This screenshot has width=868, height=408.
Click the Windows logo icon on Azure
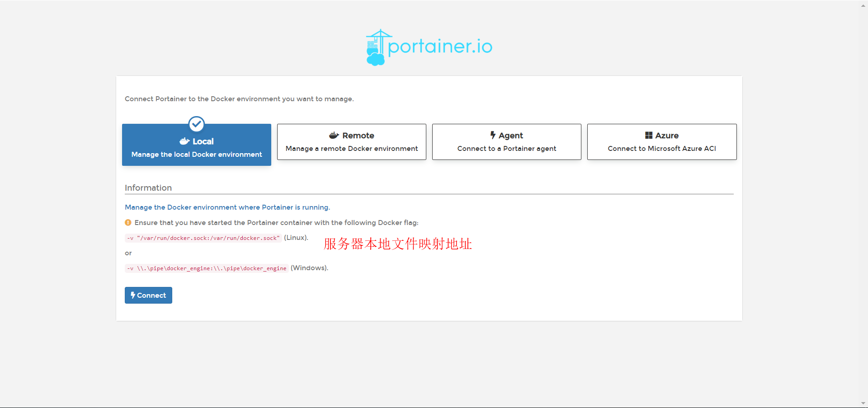pos(649,135)
